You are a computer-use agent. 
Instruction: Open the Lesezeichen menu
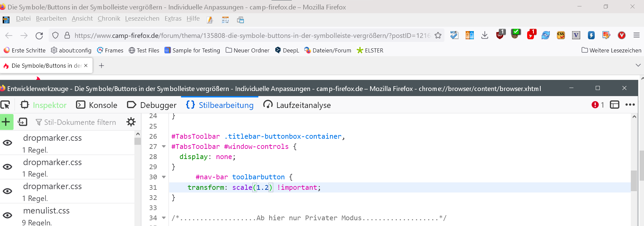(142, 19)
